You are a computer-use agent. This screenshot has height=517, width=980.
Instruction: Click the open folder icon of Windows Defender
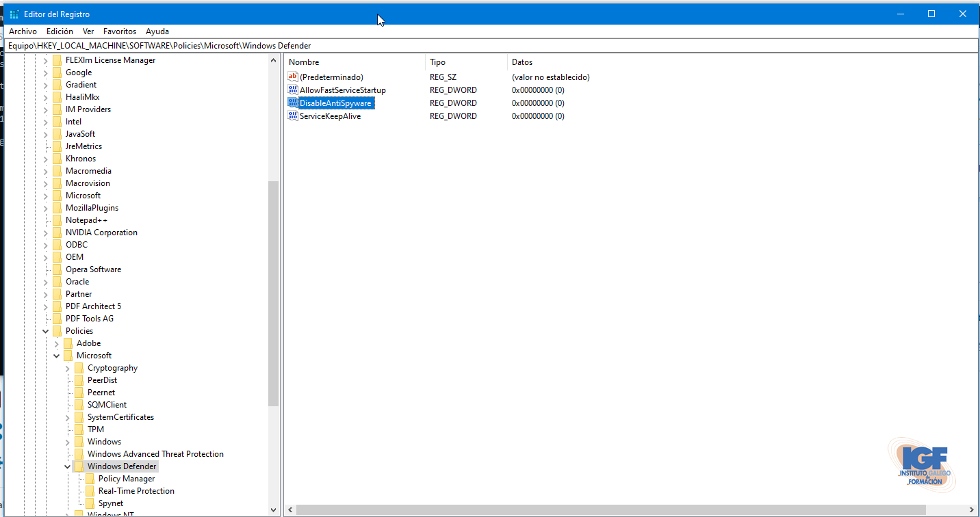(x=79, y=466)
